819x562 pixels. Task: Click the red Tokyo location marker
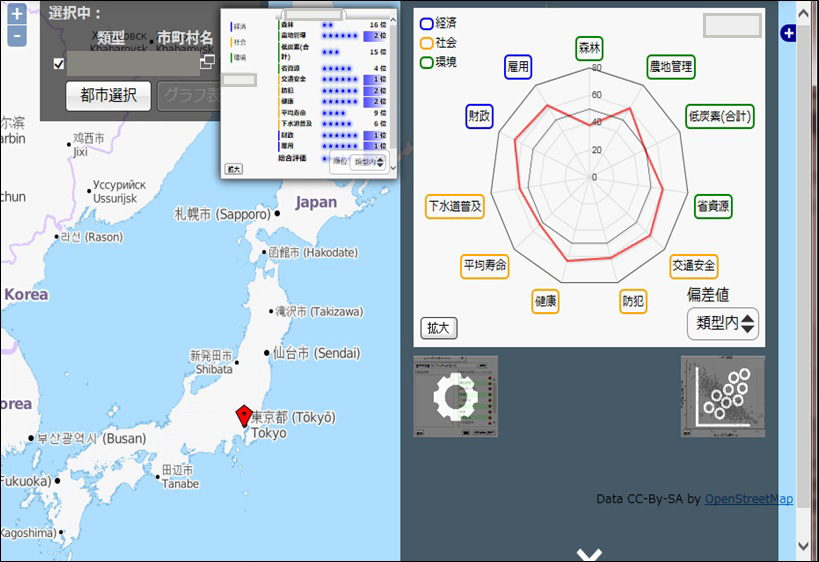(x=242, y=416)
